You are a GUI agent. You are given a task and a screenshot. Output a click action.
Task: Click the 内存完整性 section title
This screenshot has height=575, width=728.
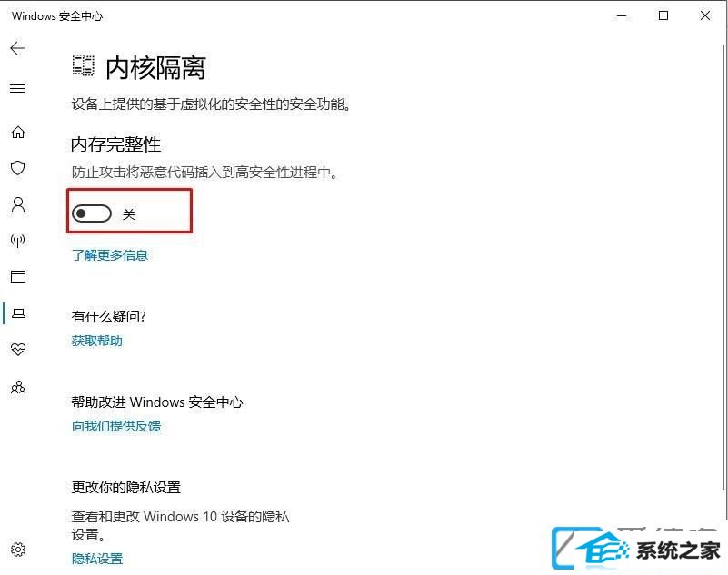116,144
